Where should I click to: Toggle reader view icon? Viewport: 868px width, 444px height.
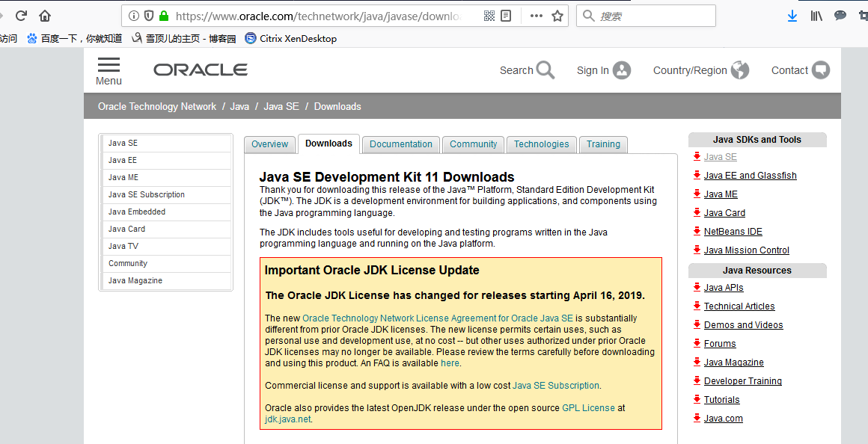point(505,16)
